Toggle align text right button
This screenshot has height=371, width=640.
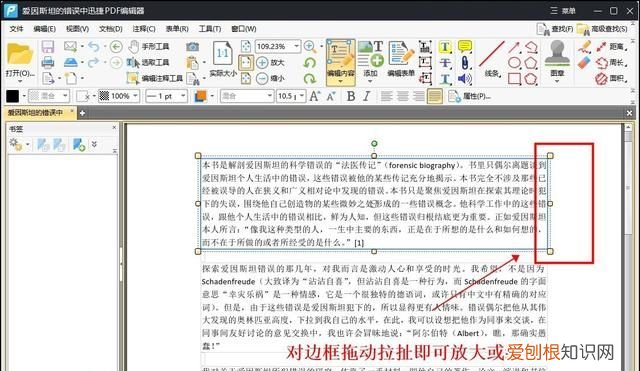point(418,96)
